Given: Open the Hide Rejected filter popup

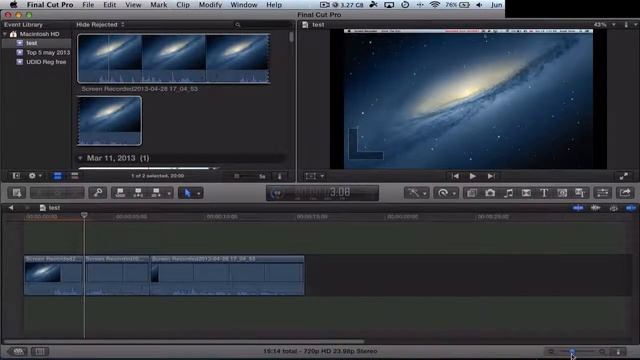Looking at the screenshot, I should click(x=100, y=24).
